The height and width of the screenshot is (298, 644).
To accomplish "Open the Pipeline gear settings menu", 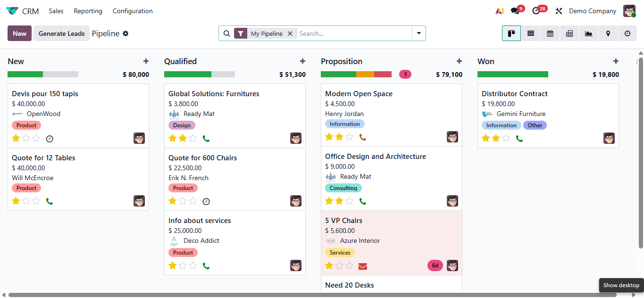I will 125,33.
